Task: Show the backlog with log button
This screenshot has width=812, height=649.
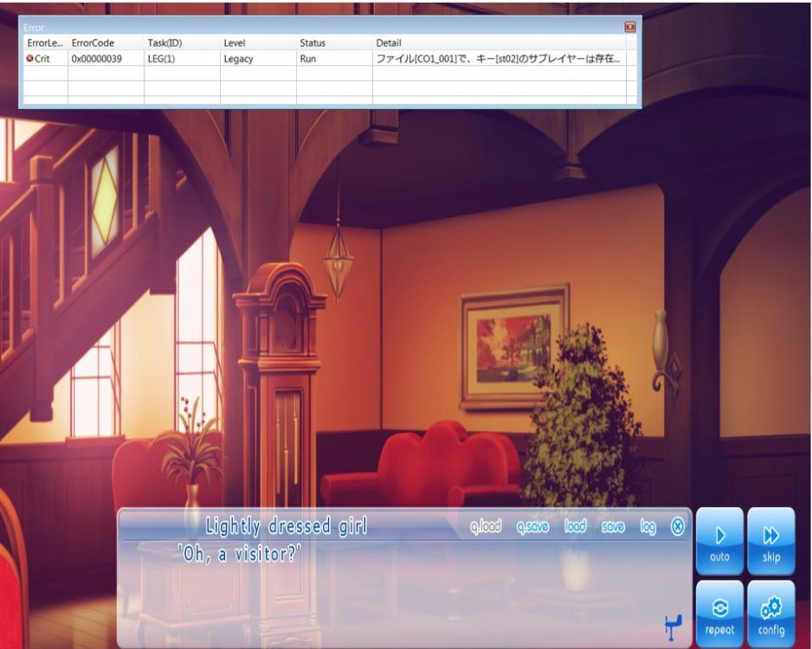Action: [648, 526]
